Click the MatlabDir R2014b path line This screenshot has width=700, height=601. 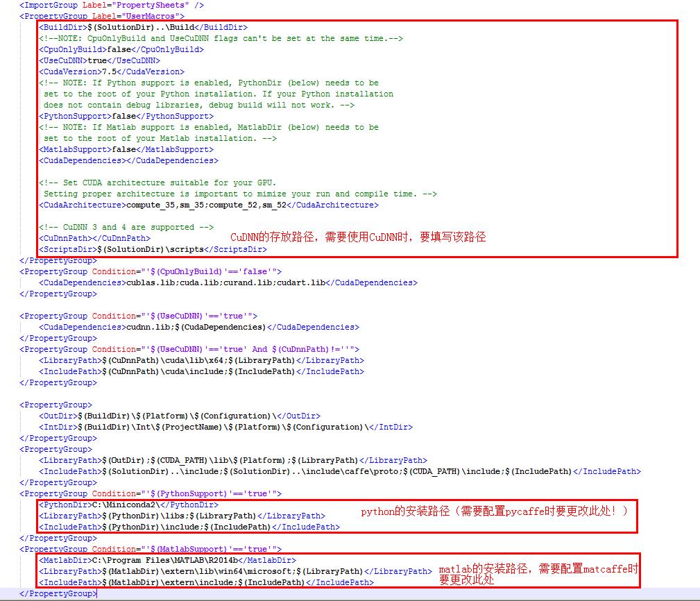(167, 560)
